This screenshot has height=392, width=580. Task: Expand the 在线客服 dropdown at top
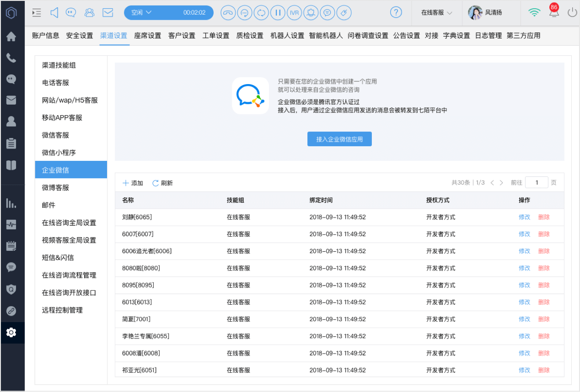pos(436,13)
